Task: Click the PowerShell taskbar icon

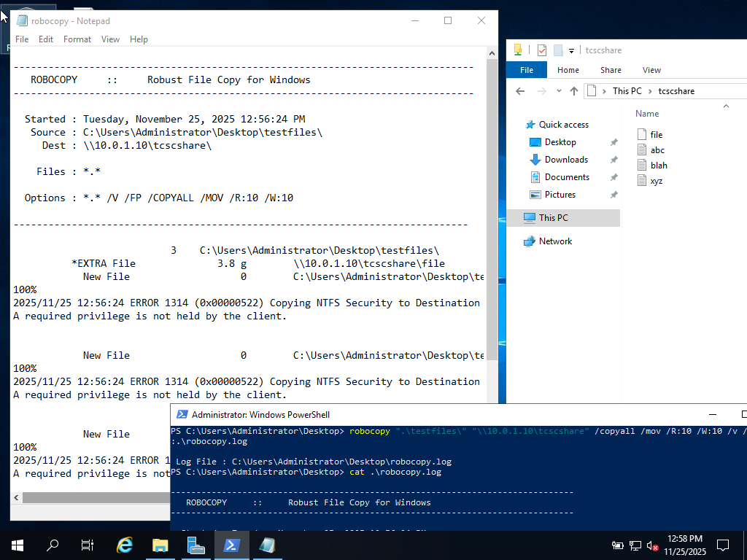Action: click(232, 545)
